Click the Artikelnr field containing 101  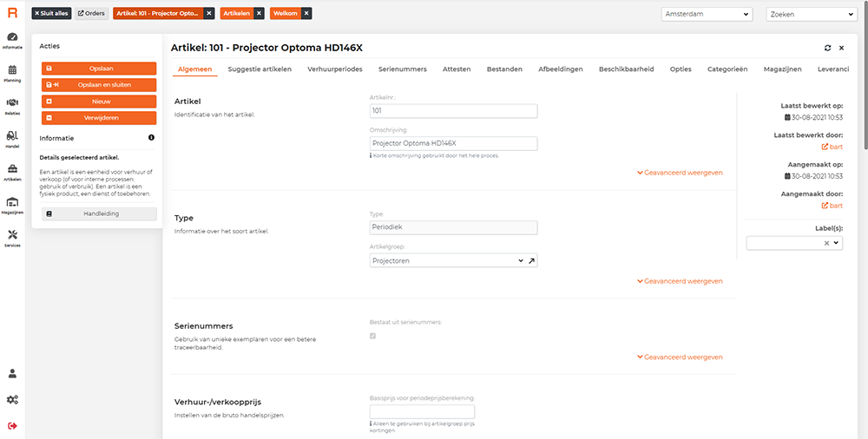click(453, 111)
